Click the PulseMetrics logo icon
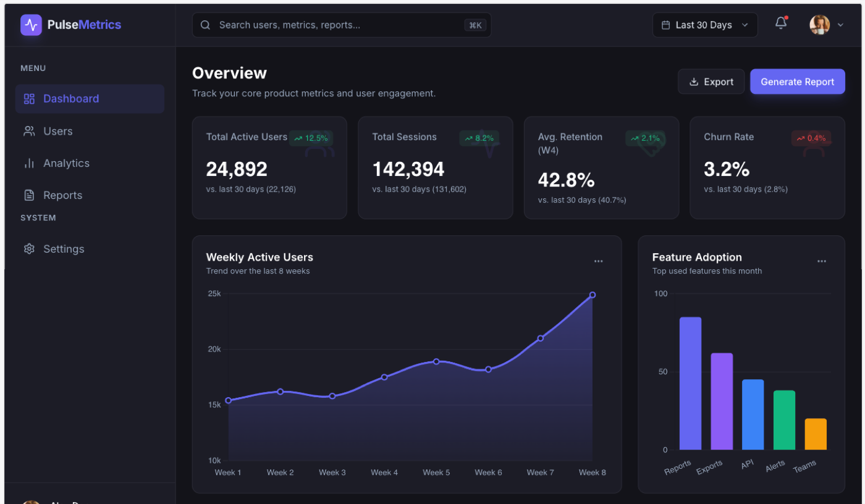The width and height of the screenshot is (865, 504). coord(31,25)
